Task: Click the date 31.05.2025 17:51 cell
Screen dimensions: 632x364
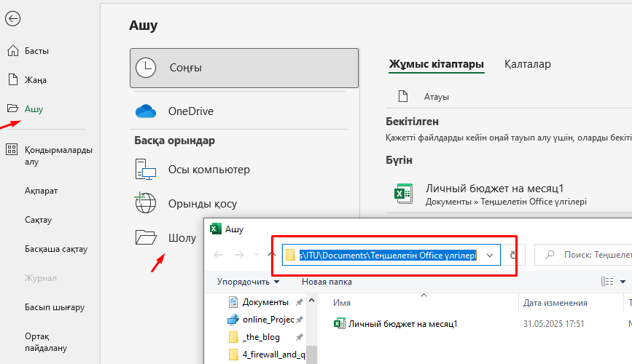Action: 553,324
